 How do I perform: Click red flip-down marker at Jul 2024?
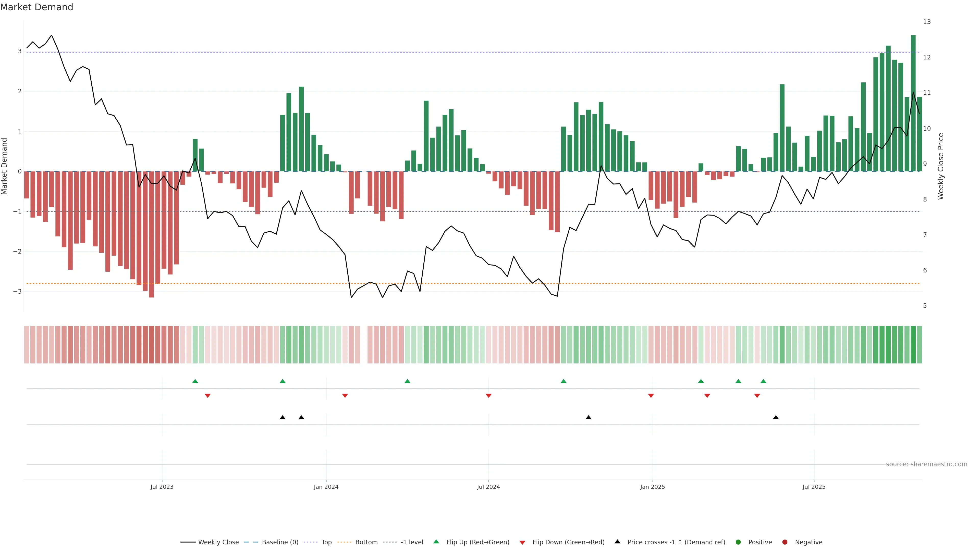tap(488, 396)
